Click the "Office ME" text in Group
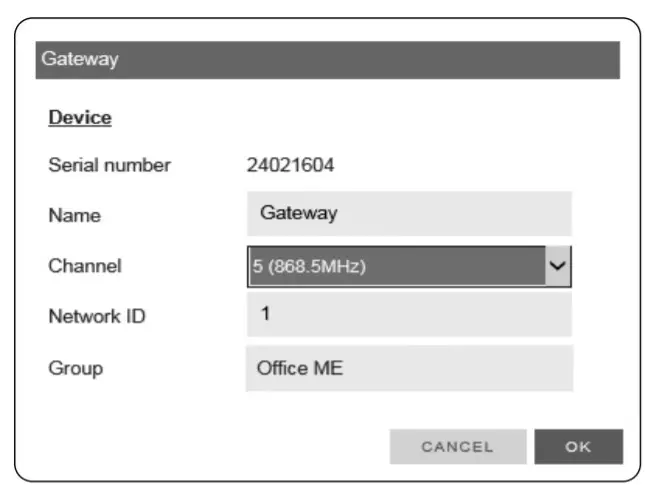Viewport: 645px width, 485px height. pyautogui.click(x=300, y=368)
